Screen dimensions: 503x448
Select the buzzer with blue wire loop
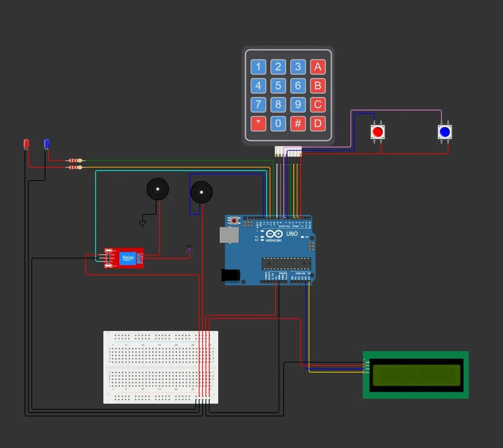[x=201, y=192]
